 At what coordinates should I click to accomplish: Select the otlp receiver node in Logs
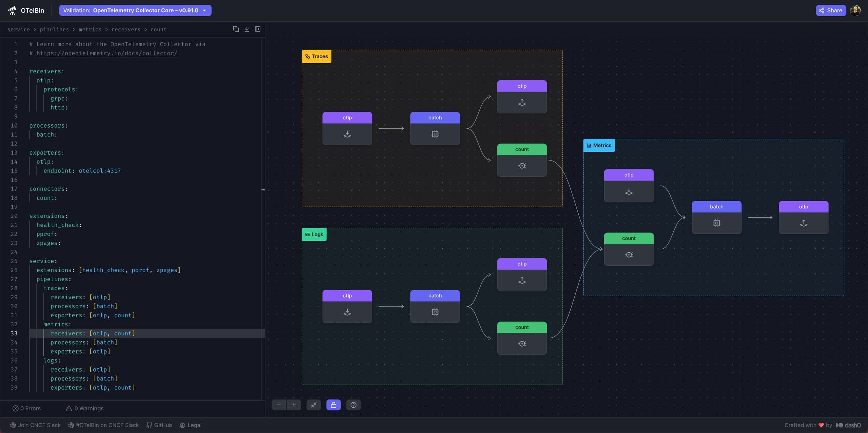point(347,306)
